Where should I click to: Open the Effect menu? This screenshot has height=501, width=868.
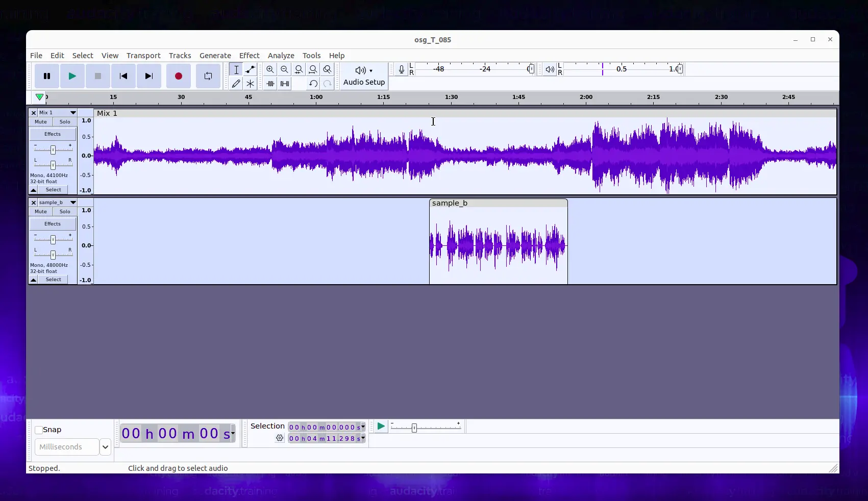[249, 56]
